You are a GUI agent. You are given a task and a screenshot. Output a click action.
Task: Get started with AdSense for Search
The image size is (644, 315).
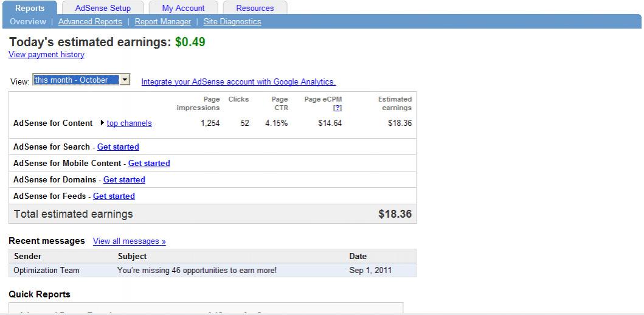118,147
